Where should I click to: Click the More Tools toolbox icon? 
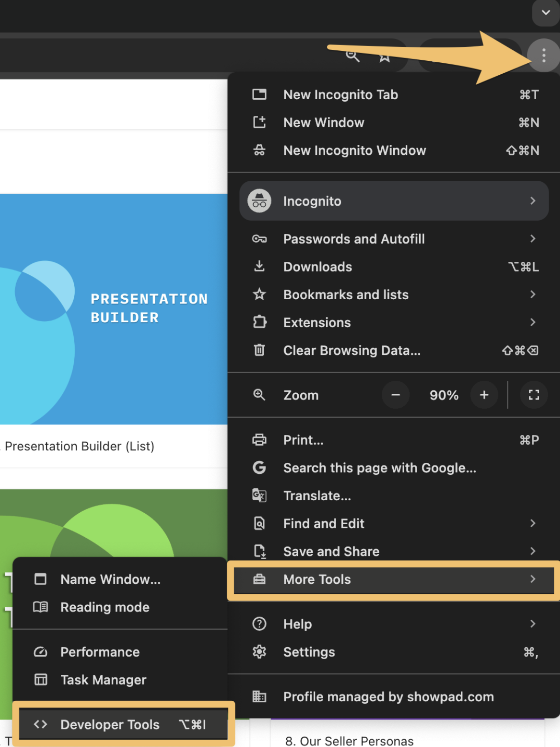[259, 579]
